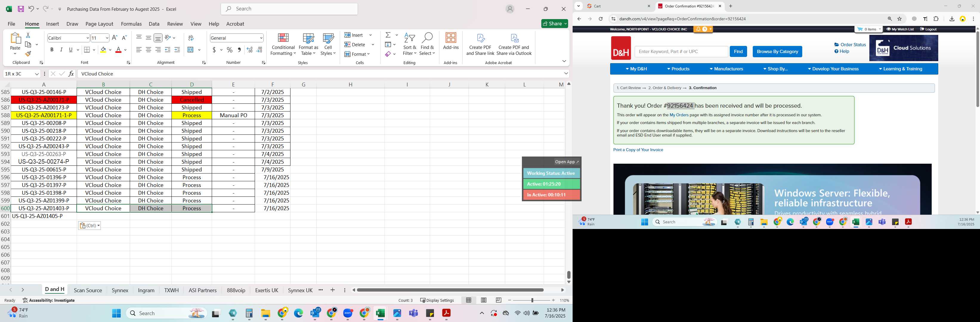Open the Page Layout ribbon tab
This screenshot has width=980, height=322.
click(99, 24)
